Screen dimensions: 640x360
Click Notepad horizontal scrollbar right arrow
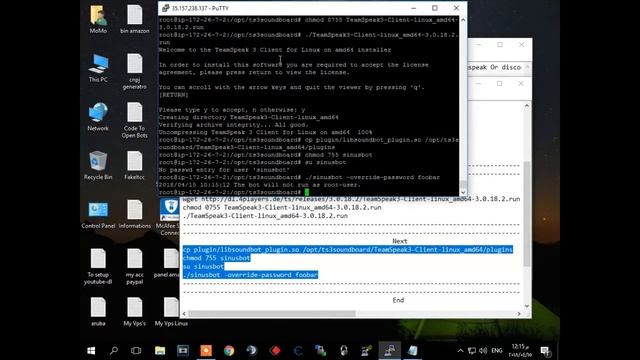[519, 314]
